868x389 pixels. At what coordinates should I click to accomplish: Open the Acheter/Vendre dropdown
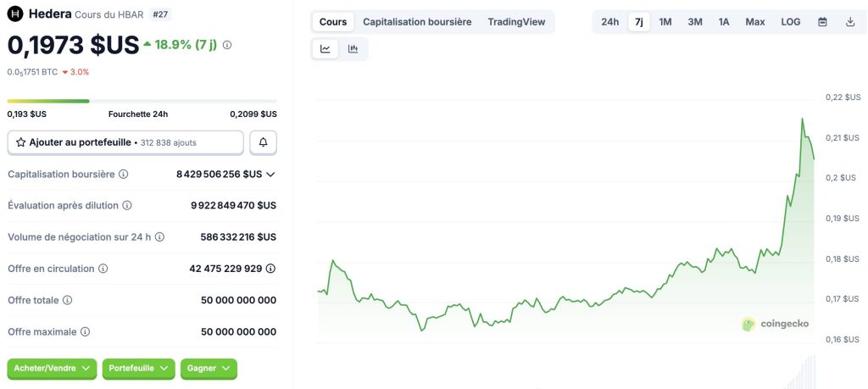(x=52, y=369)
